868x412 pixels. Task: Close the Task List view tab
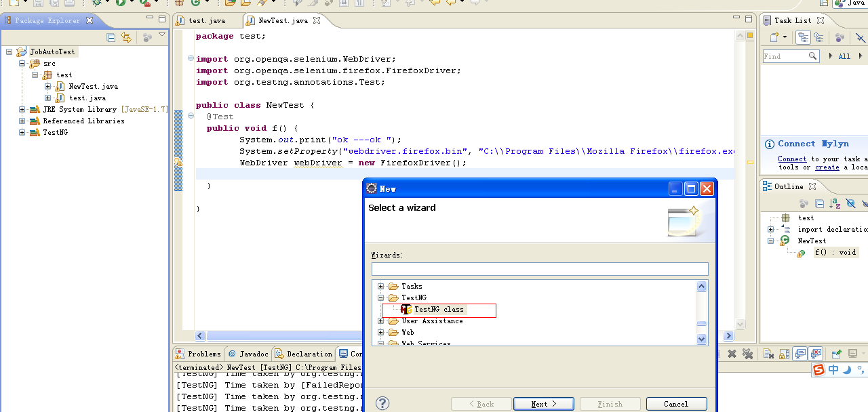pos(820,20)
